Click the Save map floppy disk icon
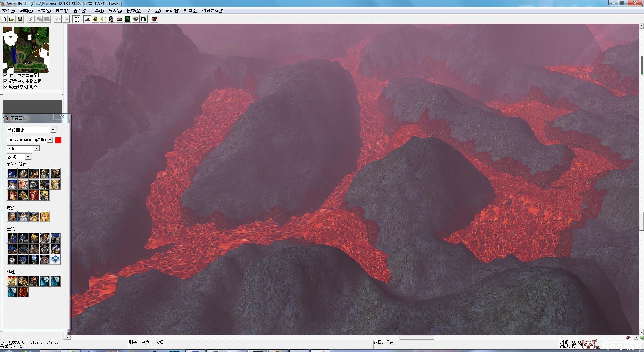Image resolution: width=644 pixels, height=352 pixels. coord(20,19)
